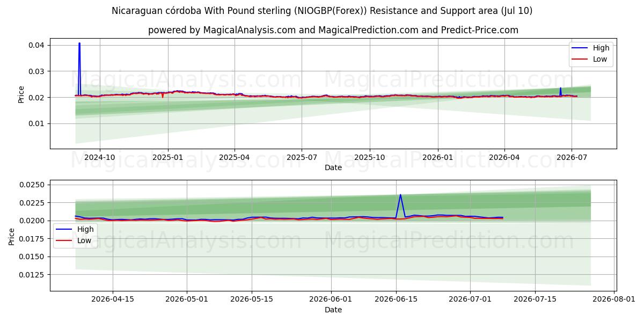Click 'Low' in the upper chart legend

pos(600,60)
